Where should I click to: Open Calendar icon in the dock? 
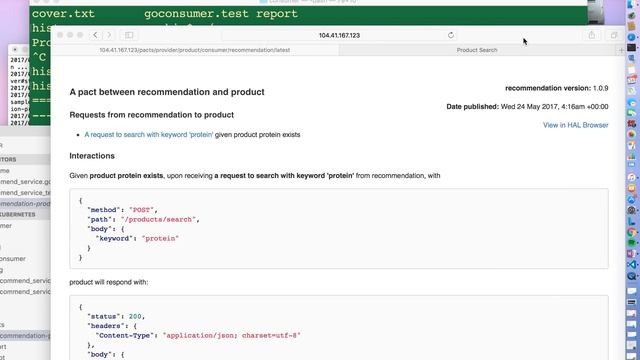pyautogui.click(x=631, y=80)
